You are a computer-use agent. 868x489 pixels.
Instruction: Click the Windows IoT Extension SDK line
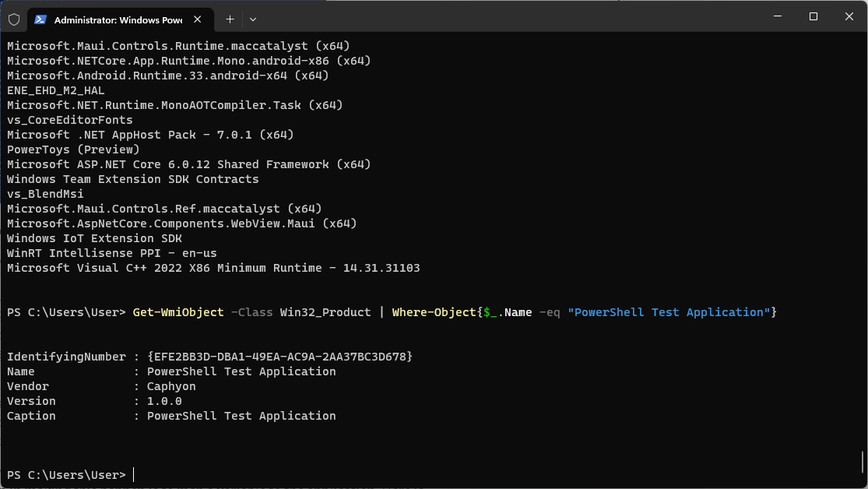94,238
